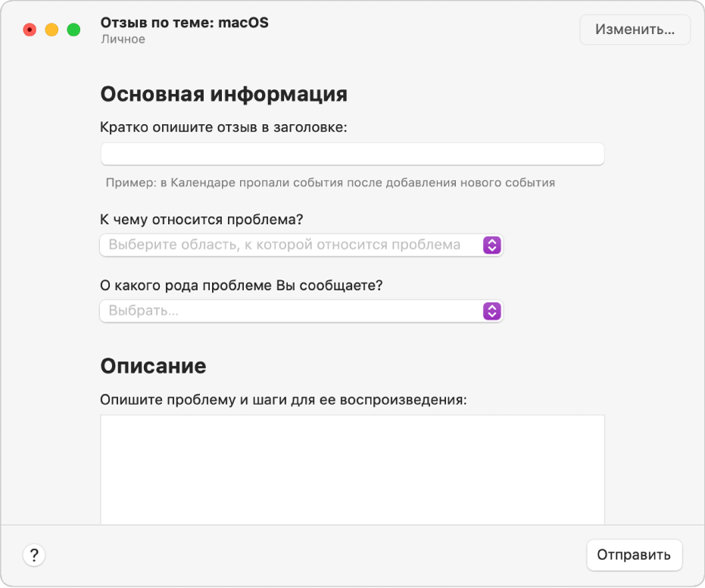Click the Личное subtitle text
The width and height of the screenshot is (705, 588).
(123, 39)
